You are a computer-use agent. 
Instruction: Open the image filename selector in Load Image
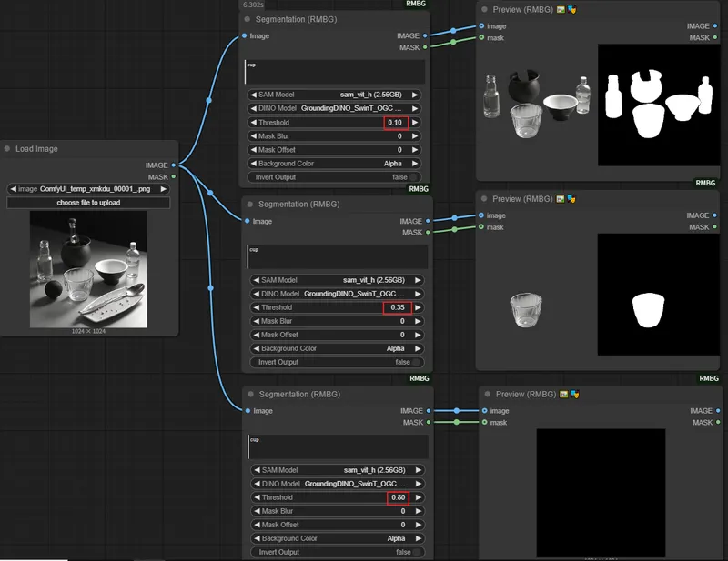pos(88,189)
